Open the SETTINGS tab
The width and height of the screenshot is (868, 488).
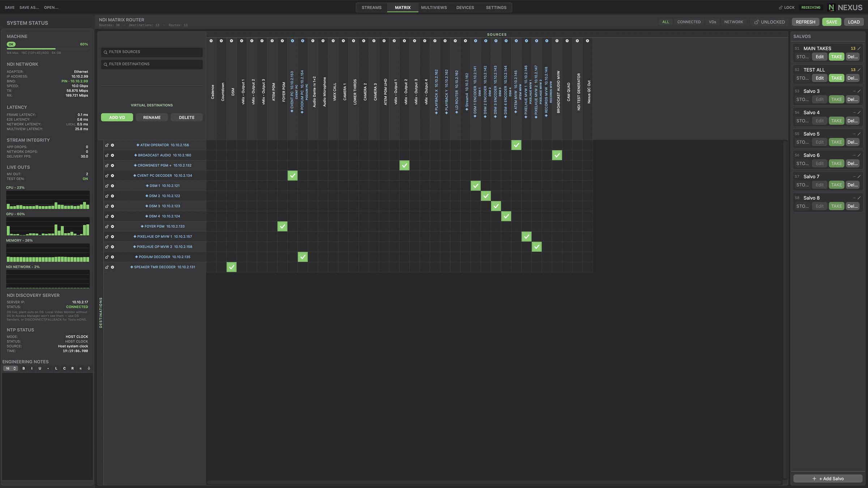(x=496, y=7)
